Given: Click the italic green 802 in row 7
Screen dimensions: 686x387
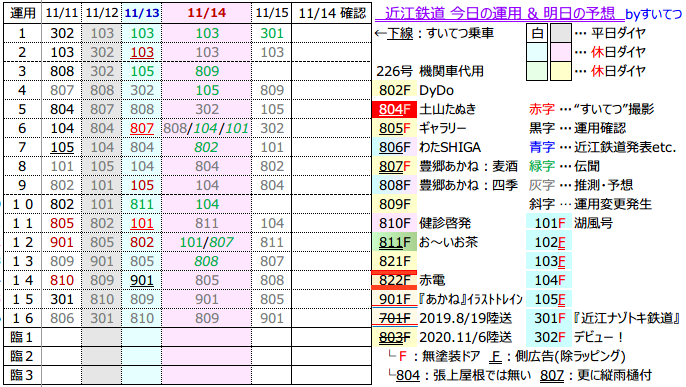Looking at the screenshot, I should 206,147.
